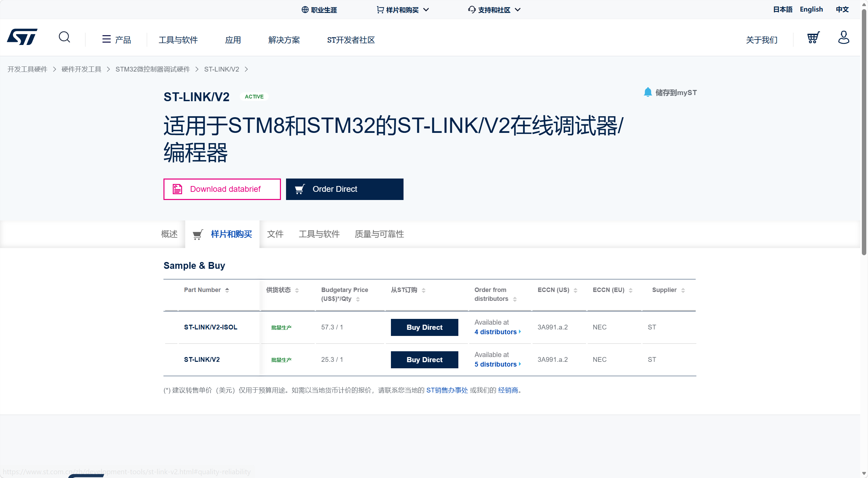Click 批量生产 status for ST-LINK/V2-ISOL
This screenshot has width=868, height=478.
[x=281, y=327]
